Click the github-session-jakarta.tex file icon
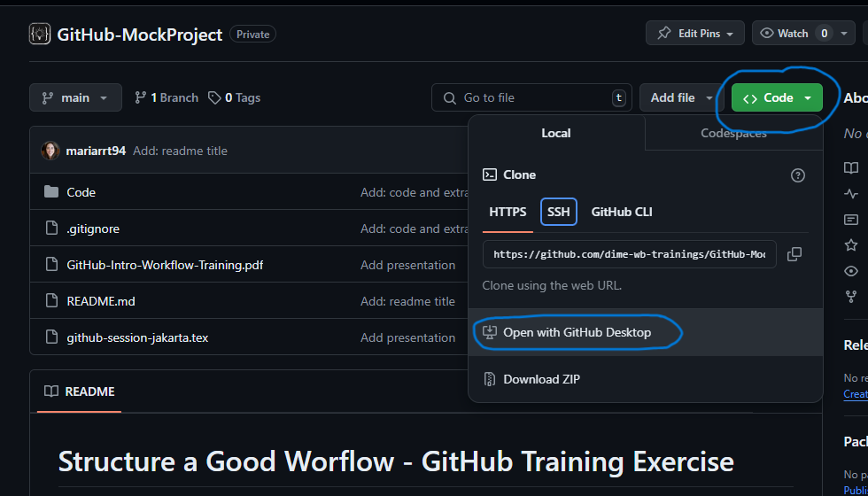868x496 pixels. click(51, 337)
